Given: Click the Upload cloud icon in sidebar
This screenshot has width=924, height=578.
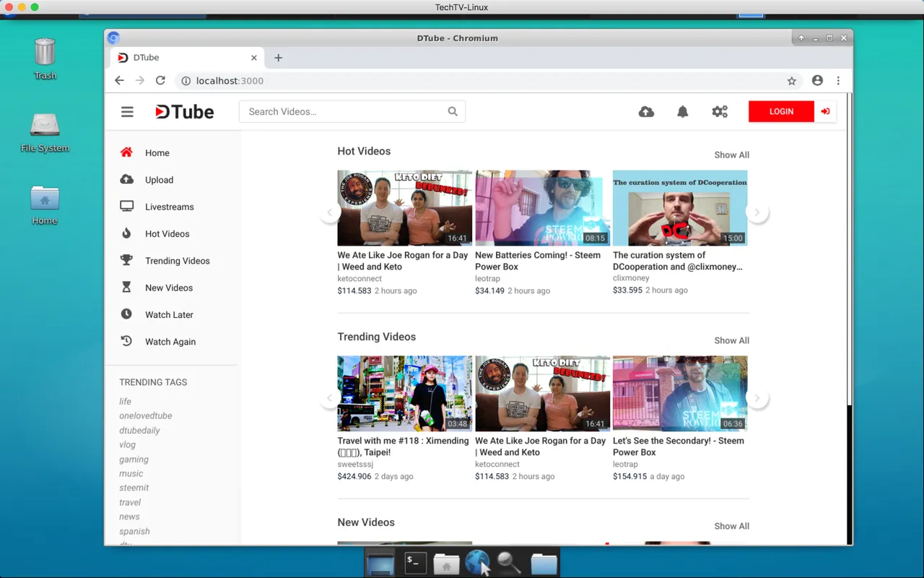Looking at the screenshot, I should (x=126, y=179).
